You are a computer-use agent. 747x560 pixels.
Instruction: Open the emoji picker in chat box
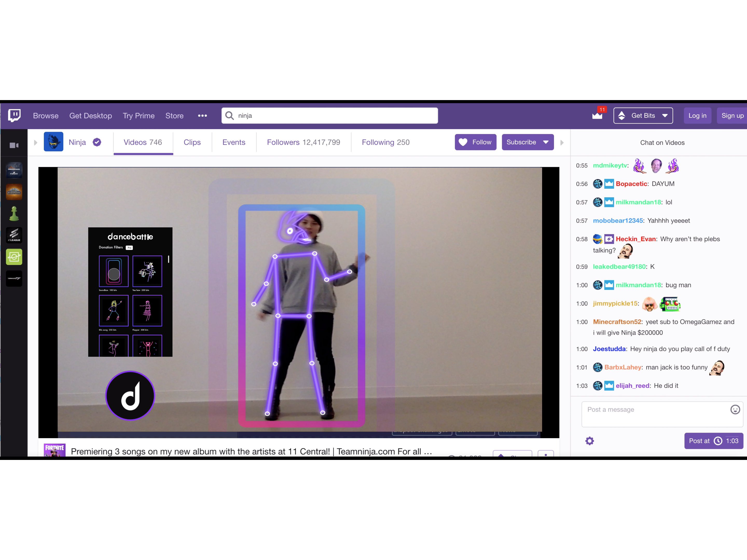tap(735, 409)
